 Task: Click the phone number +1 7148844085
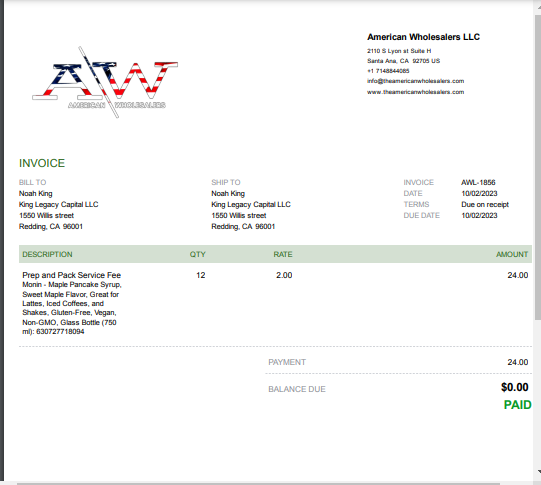tap(388, 71)
